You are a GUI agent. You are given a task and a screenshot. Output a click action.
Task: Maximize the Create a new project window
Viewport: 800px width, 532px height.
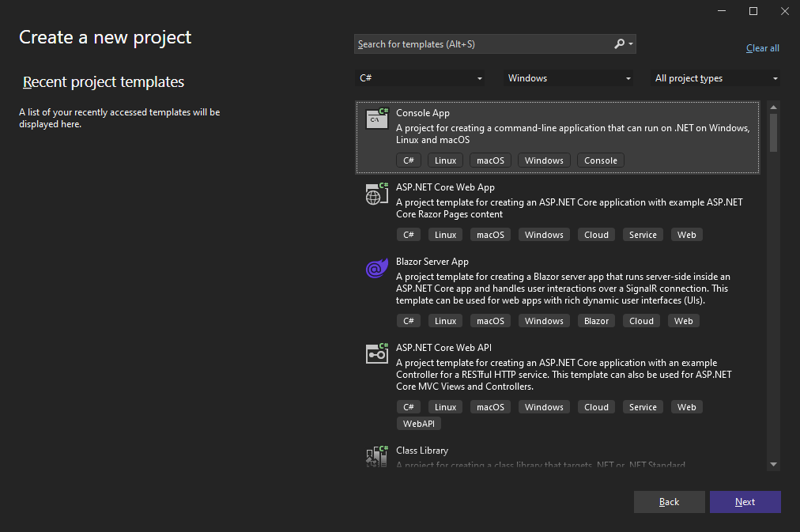pyautogui.click(x=753, y=11)
